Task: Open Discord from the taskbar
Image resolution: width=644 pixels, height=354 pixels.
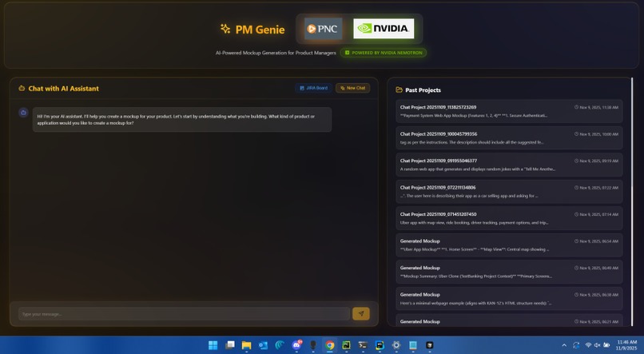Action: click(296, 345)
